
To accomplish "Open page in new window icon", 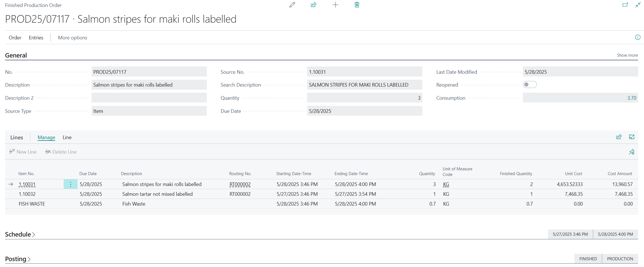I will pyautogui.click(x=625, y=5).
